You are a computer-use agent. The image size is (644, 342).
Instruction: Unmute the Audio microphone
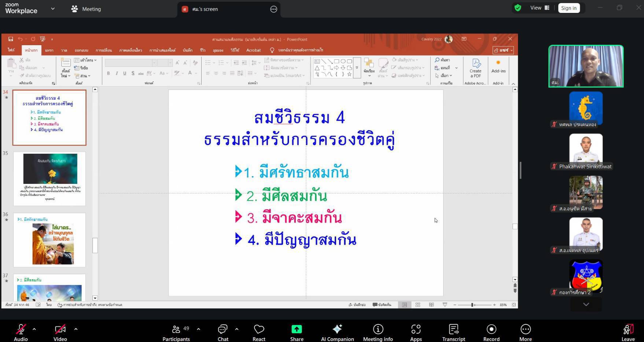pyautogui.click(x=21, y=332)
